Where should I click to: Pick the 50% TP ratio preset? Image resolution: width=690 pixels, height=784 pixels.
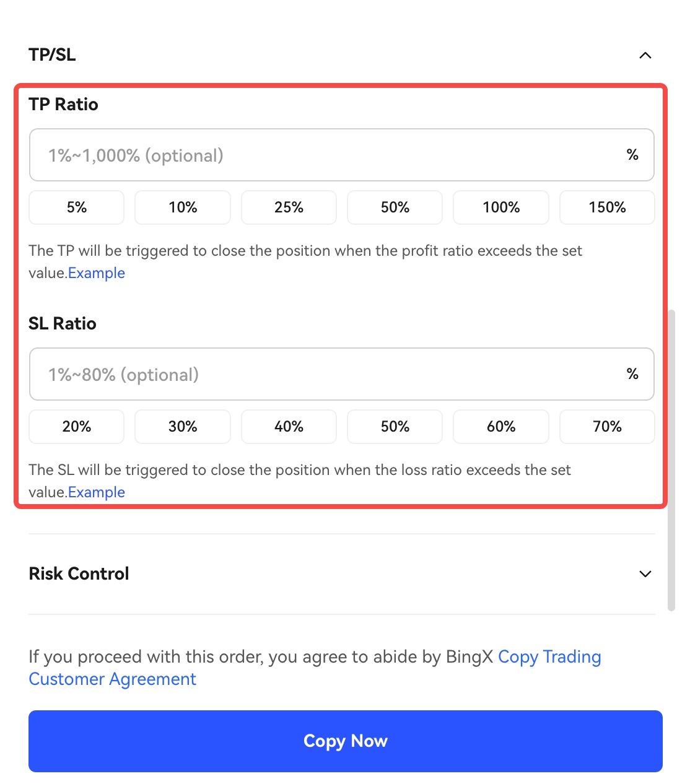(395, 207)
